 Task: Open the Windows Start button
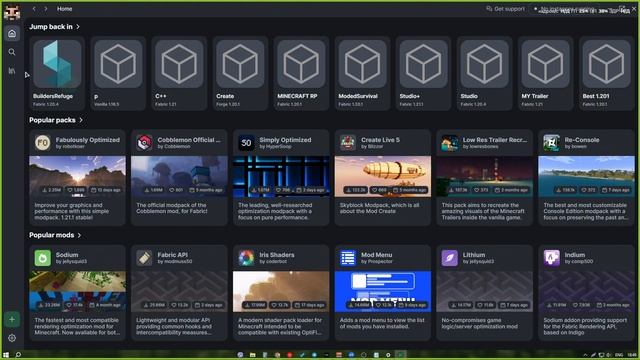[x=6, y=355]
